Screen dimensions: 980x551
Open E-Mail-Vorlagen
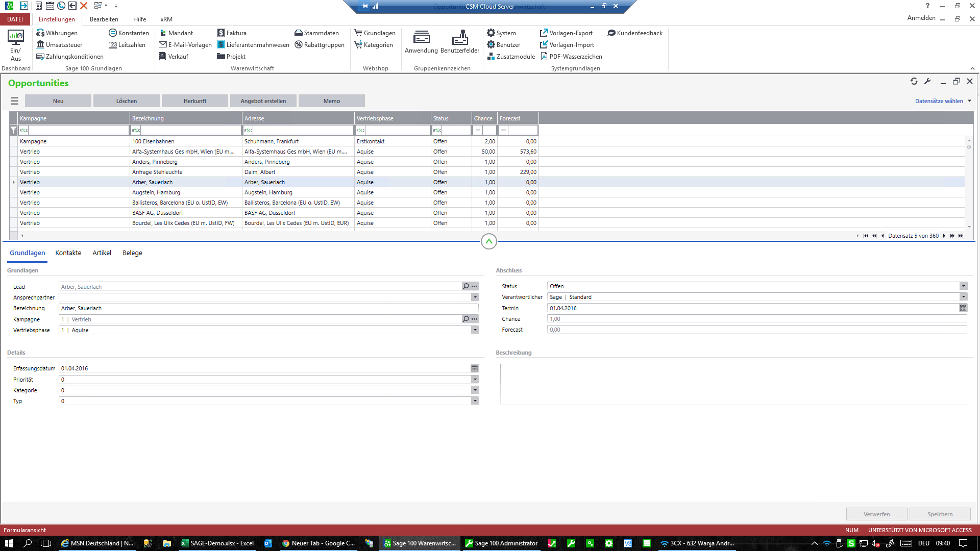[x=185, y=45]
